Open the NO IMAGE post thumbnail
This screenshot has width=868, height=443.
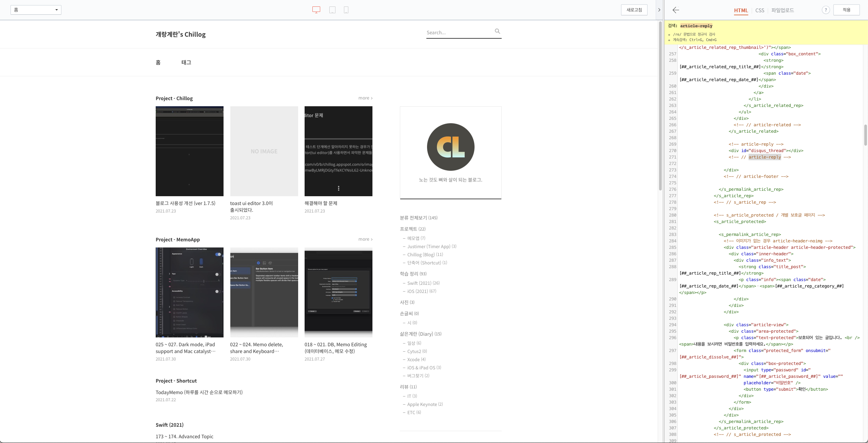click(x=264, y=151)
